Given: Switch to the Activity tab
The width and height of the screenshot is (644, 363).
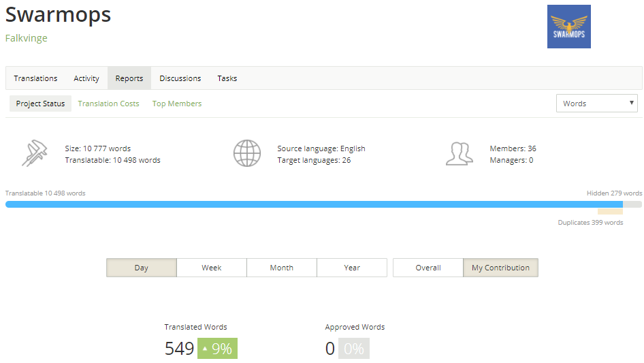Looking at the screenshot, I should pos(86,78).
